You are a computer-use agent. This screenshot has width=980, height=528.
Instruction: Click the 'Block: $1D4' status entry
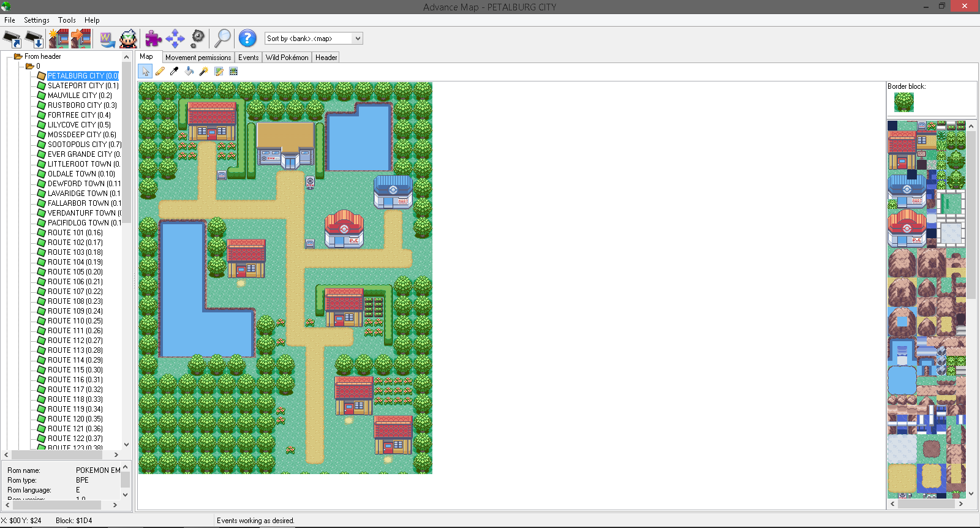point(74,521)
